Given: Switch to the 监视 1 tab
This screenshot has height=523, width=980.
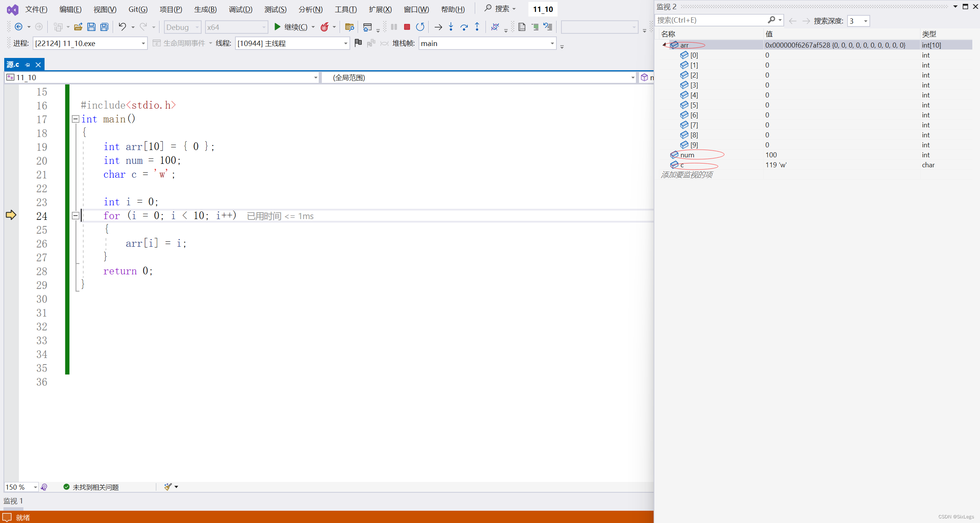Looking at the screenshot, I should click(13, 501).
